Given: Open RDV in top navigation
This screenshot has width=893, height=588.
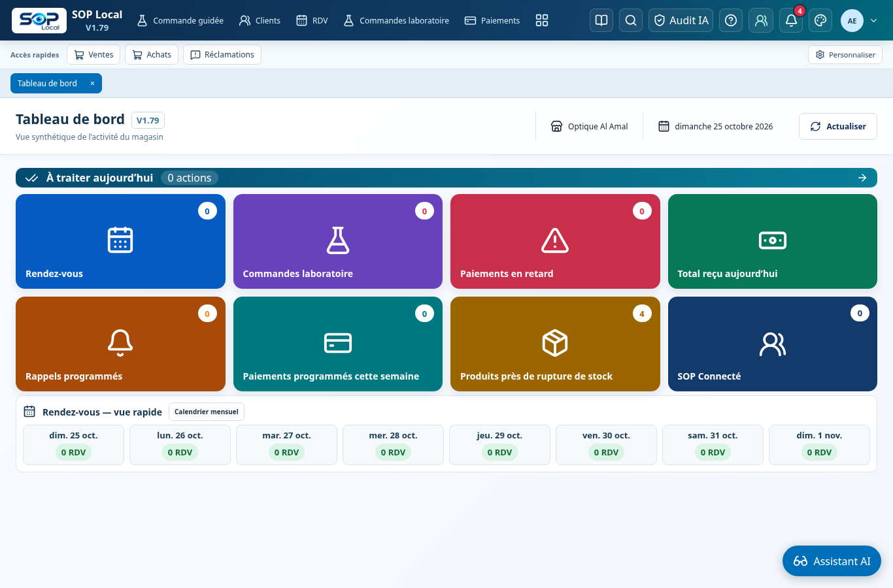Looking at the screenshot, I should [312, 20].
